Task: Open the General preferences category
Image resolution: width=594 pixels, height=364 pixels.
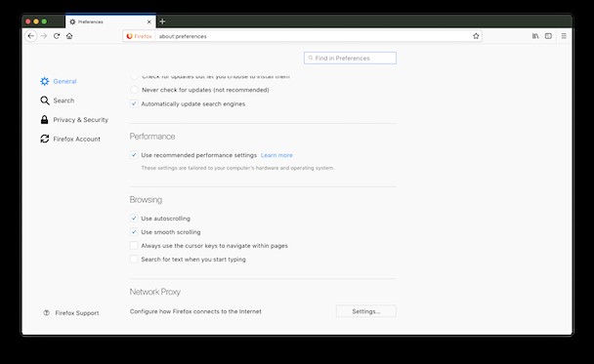Action: click(x=59, y=81)
